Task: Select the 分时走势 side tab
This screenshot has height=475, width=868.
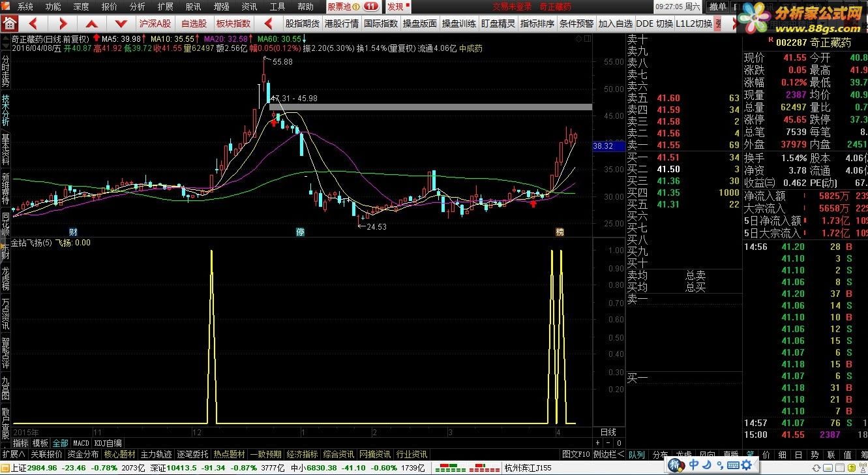Action: pos(6,71)
